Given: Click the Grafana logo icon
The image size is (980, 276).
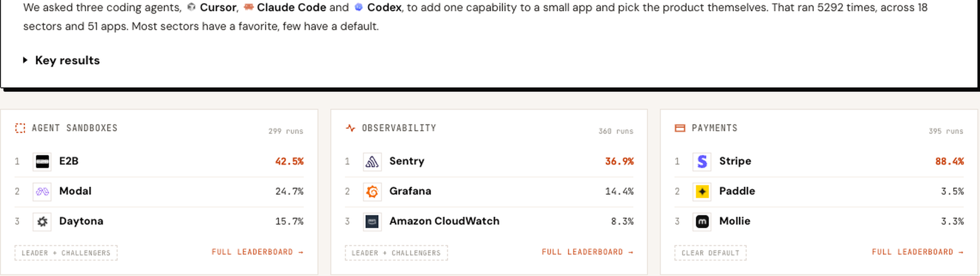Looking at the screenshot, I should tap(372, 192).
